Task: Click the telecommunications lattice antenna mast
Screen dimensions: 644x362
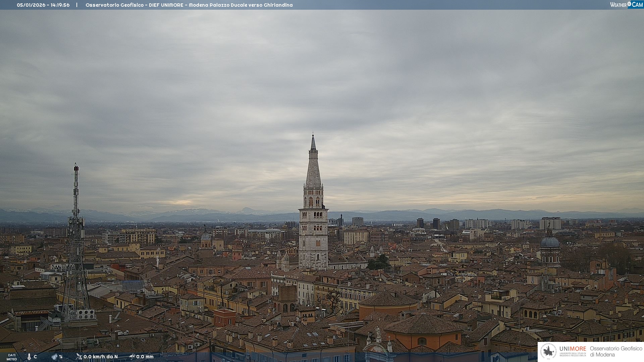Action: point(76,235)
